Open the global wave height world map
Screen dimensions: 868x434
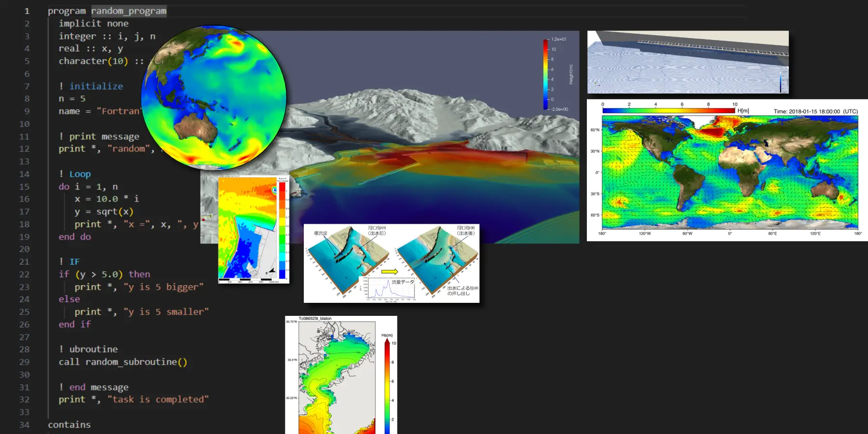click(x=727, y=170)
